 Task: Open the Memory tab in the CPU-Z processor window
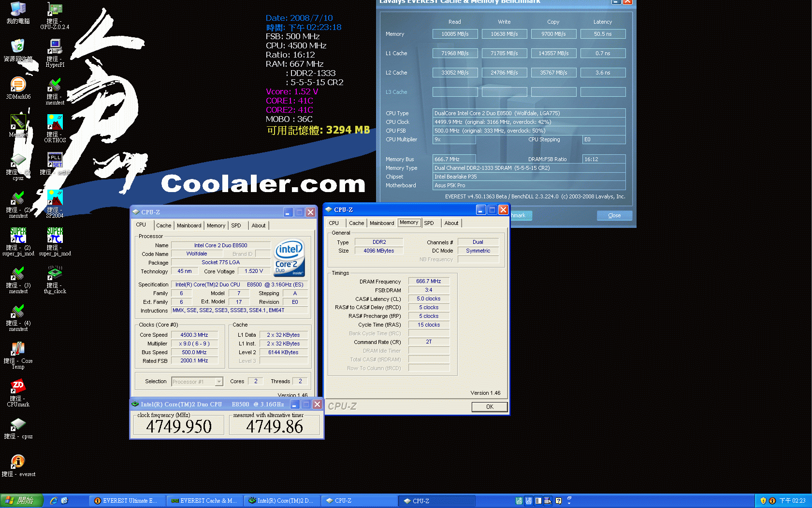point(216,225)
